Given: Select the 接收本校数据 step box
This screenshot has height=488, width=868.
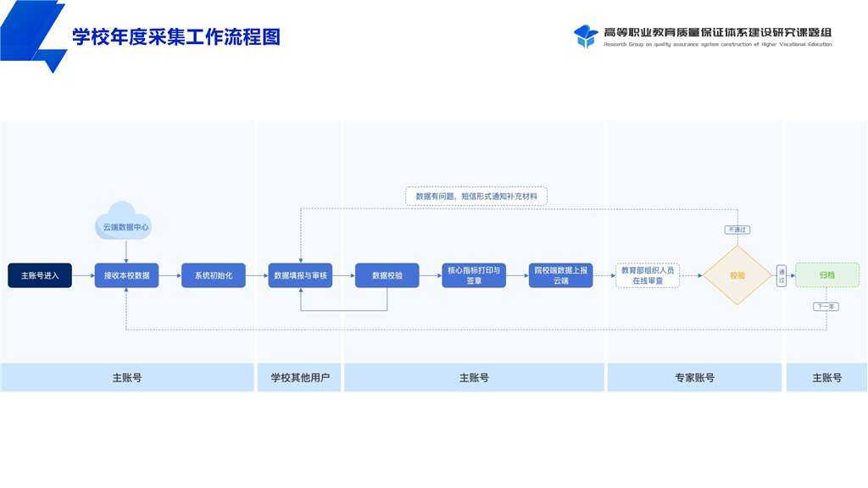Looking at the screenshot, I should tap(127, 275).
